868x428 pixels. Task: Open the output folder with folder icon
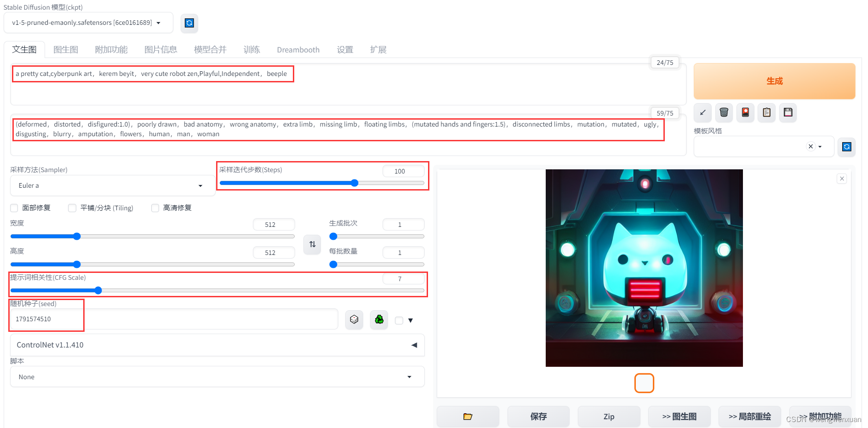tap(468, 416)
